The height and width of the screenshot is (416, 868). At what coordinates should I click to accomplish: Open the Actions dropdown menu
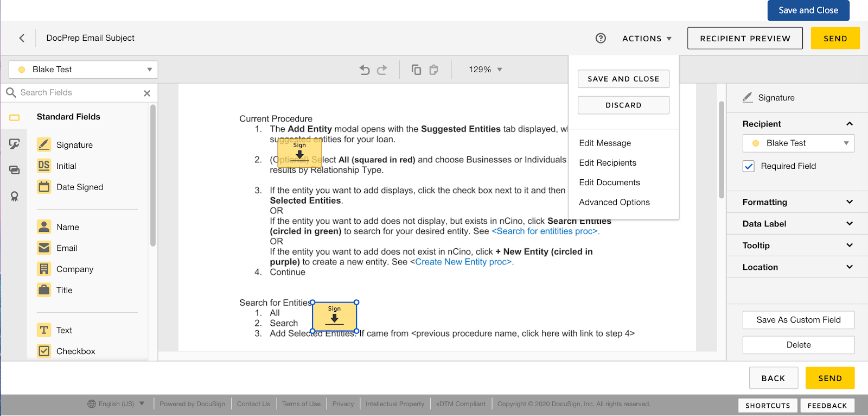(647, 39)
